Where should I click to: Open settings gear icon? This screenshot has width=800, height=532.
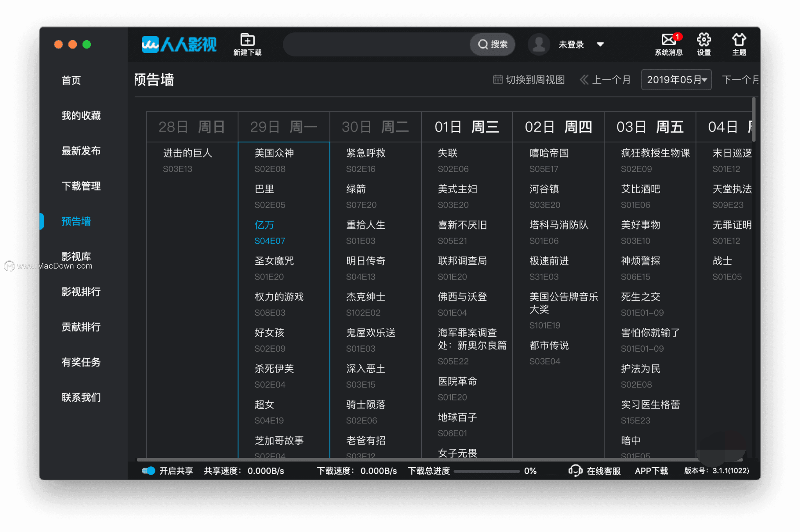click(x=704, y=39)
